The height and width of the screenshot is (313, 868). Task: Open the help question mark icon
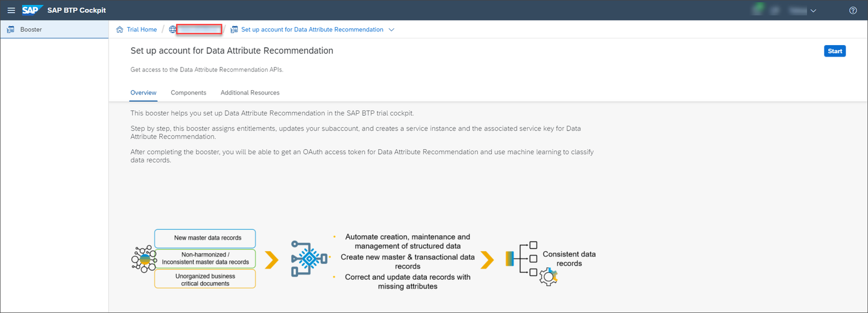coord(853,10)
